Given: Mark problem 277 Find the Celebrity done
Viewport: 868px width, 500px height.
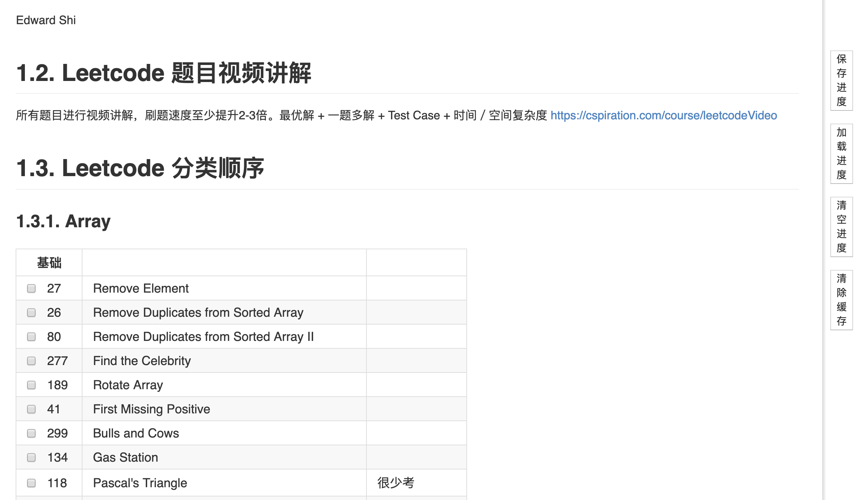Looking at the screenshot, I should coord(31,361).
